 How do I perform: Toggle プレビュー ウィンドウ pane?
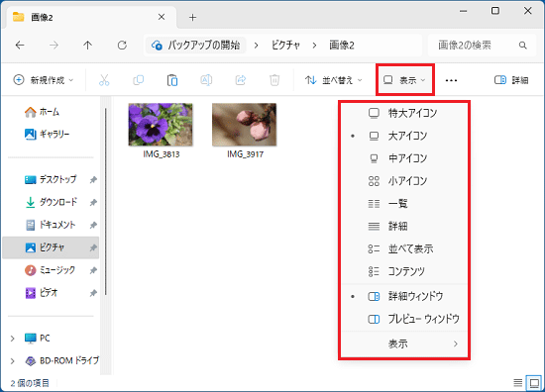click(x=404, y=319)
